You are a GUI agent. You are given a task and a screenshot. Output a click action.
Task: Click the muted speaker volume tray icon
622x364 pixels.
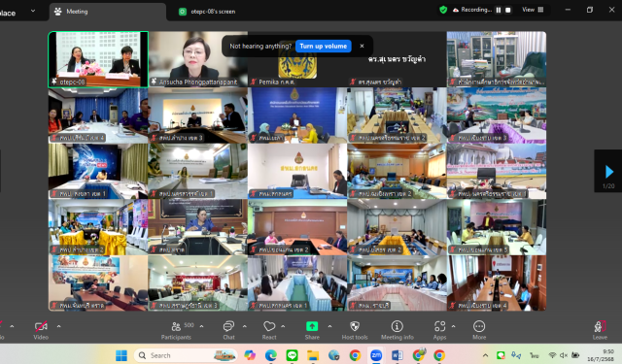click(x=564, y=355)
